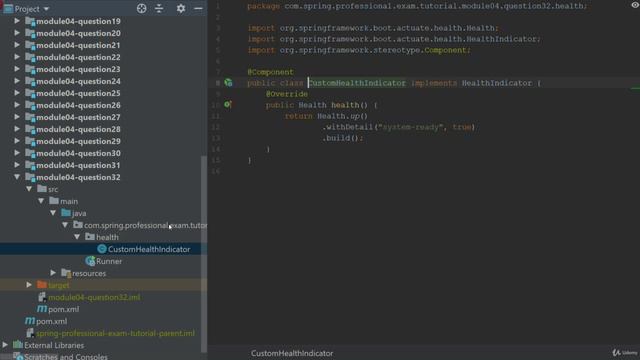Viewport: 640px width, 360px height.
Task: Click the health() method name
Action: (349, 105)
